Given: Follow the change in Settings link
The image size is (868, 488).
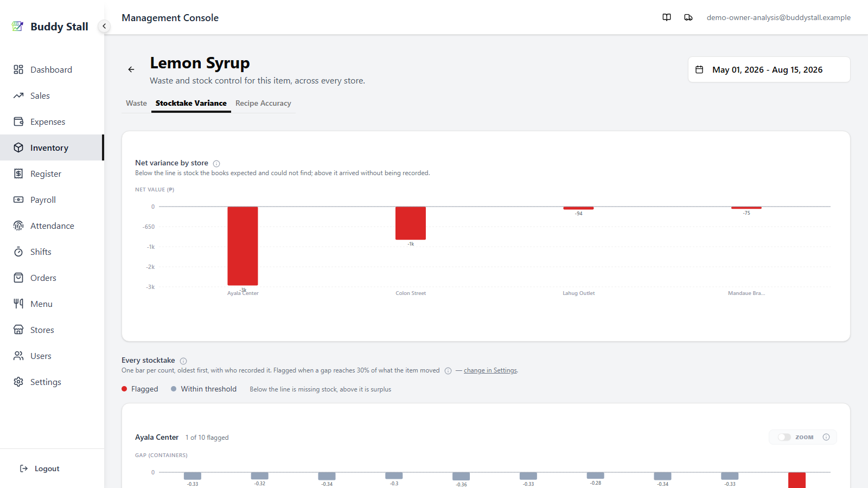Looking at the screenshot, I should (490, 370).
